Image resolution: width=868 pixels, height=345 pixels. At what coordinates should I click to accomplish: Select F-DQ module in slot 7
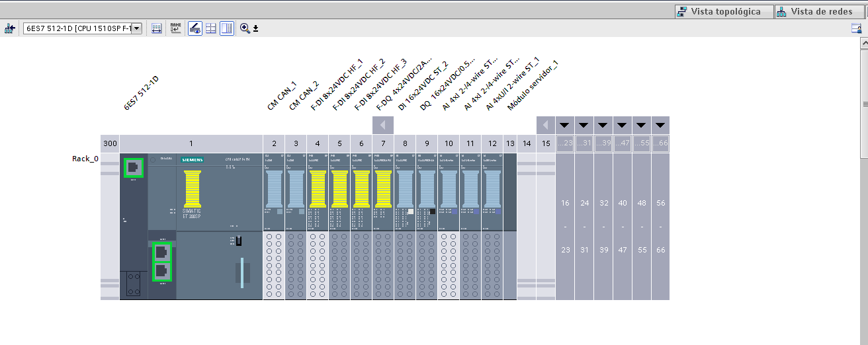coord(383,226)
